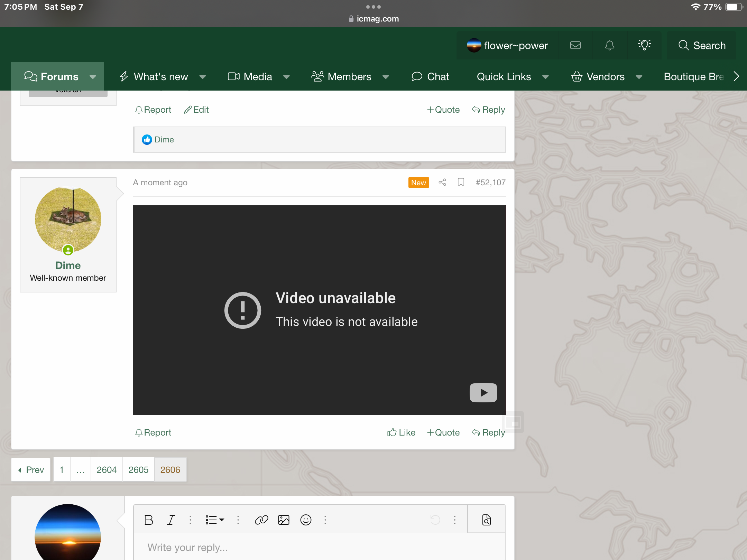This screenshot has width=747, height=560.
Task: Click the Search button
Action: tap(702, 45)
